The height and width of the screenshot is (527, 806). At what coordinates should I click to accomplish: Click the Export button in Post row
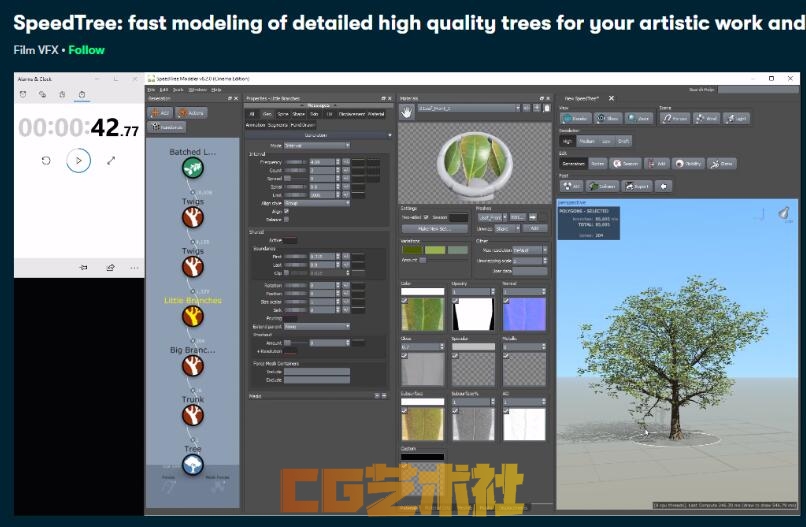637,186
